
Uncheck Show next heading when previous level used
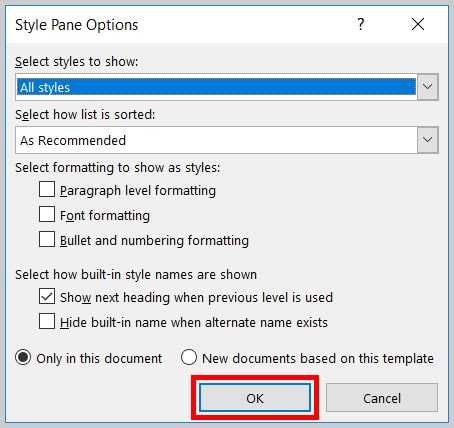click(47, 296)
